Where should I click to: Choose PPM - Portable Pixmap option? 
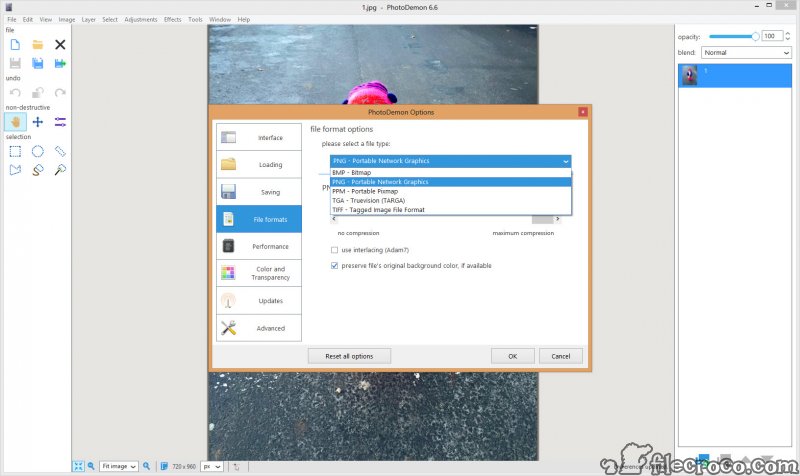pyautogui.click(x=451, y=191)
